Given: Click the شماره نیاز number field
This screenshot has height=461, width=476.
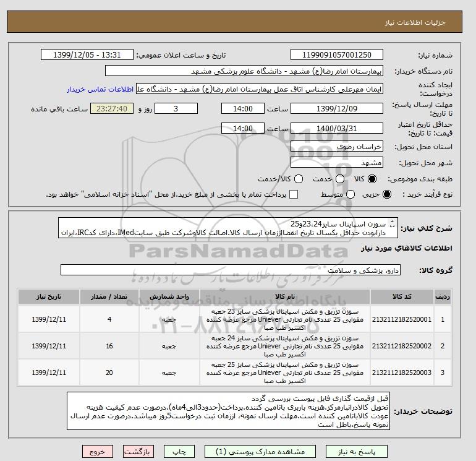Looking at the screenshot, I should (x=337, y=54).
